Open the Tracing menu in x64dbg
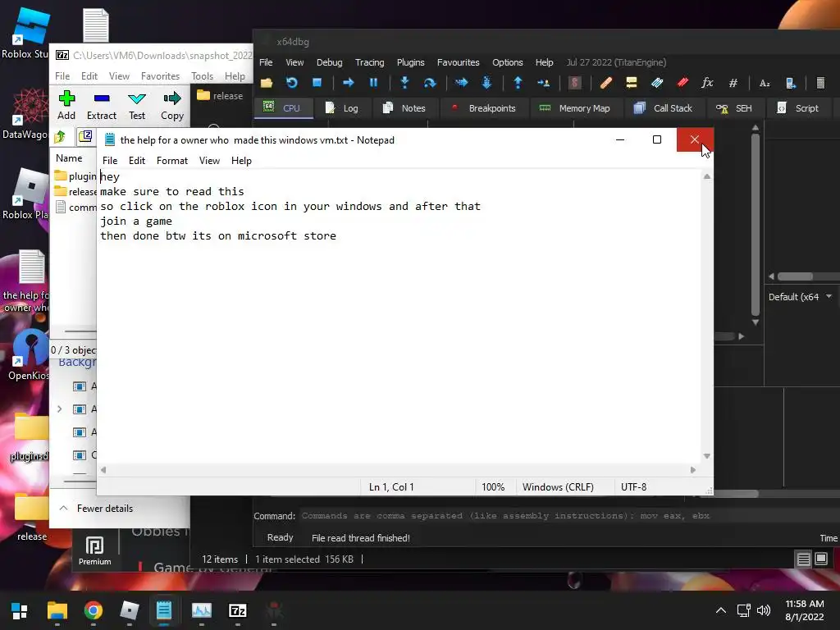 point(370,62)
